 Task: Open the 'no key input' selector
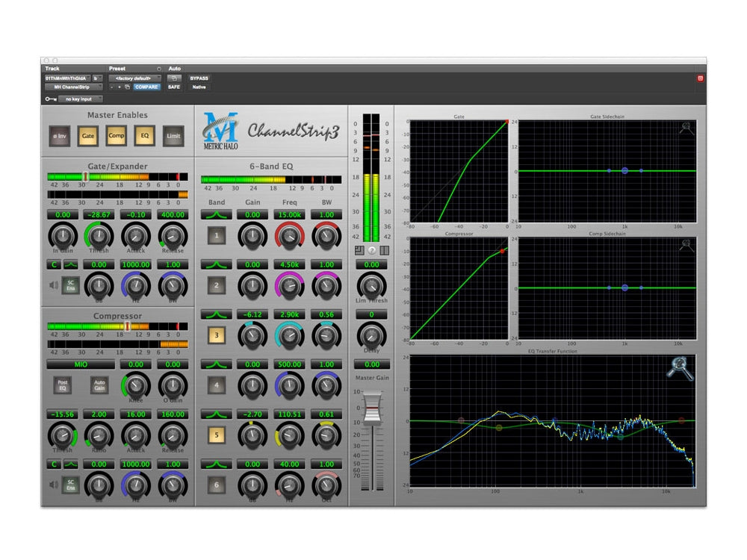[80, 99]
